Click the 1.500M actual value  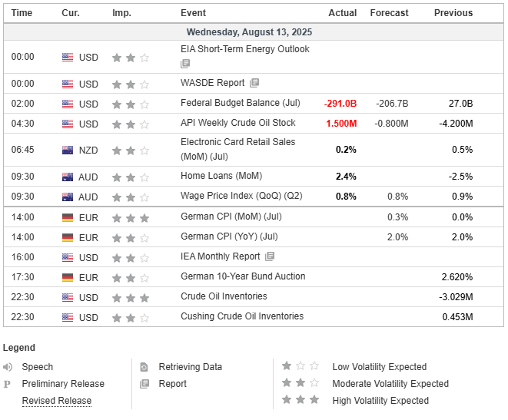(x=341, y=124)
